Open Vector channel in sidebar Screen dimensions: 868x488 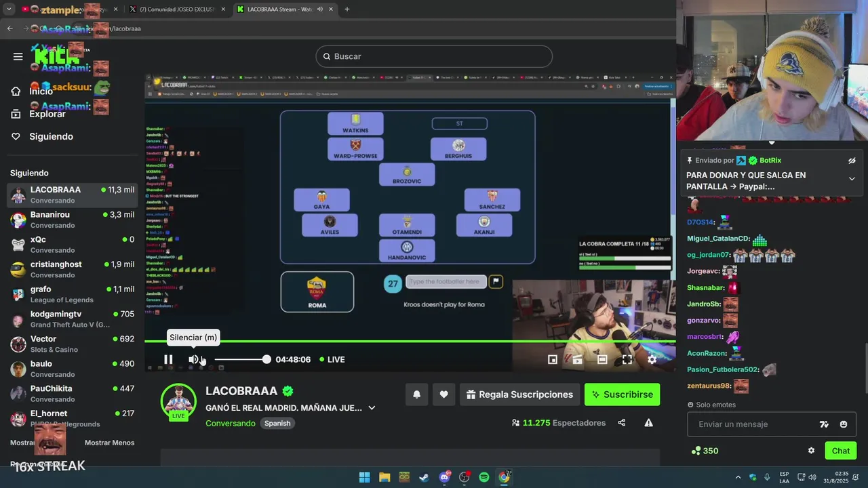(x=72, y=344)
